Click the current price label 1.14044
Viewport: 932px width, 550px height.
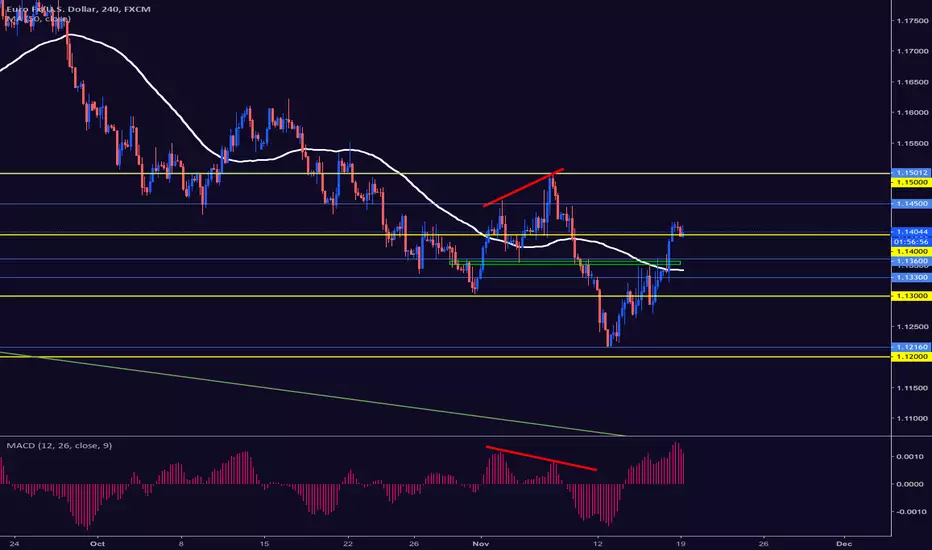[911, 231]
